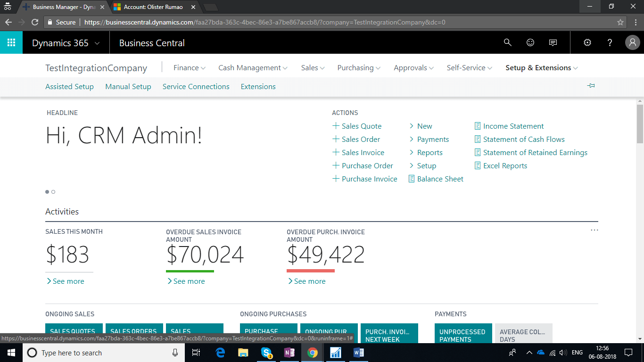The height and width of the screenshot is (362, 644).
Task: Click See more under Overdue Sales Invoice
Action: pyautogui.click(x=189, y=281)
